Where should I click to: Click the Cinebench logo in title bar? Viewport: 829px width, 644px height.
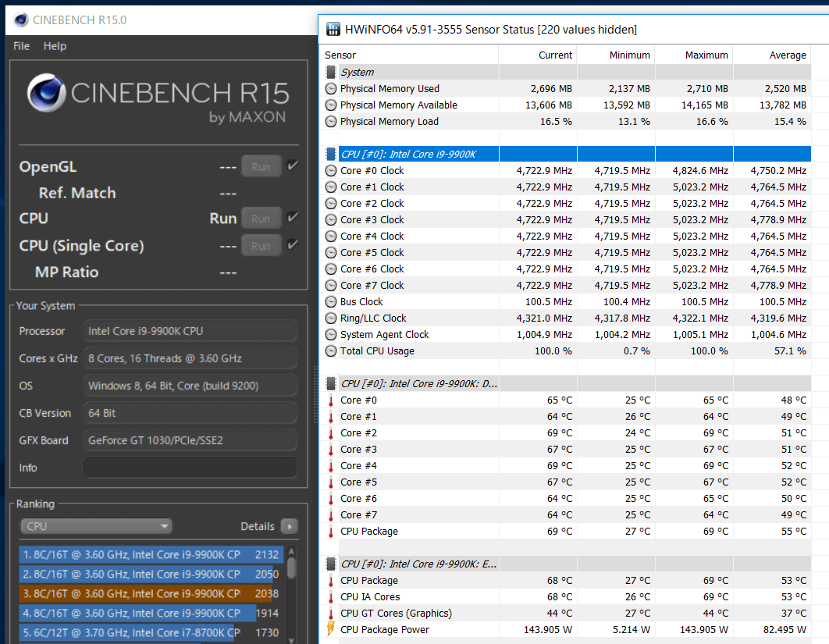click(21, 20)
